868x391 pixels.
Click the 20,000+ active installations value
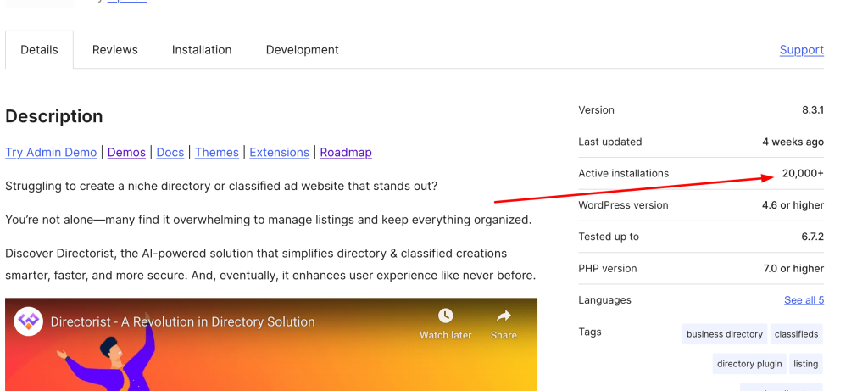click(x=803, y=173)
